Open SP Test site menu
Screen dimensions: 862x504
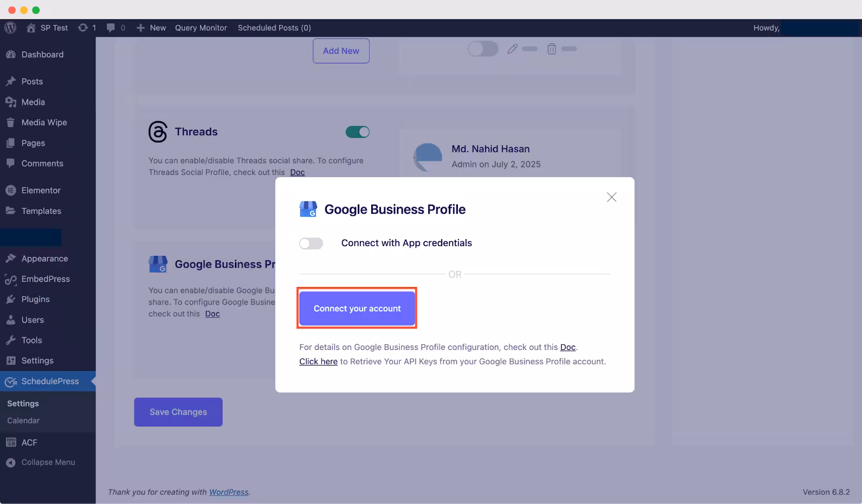click(x=47, y=27)
